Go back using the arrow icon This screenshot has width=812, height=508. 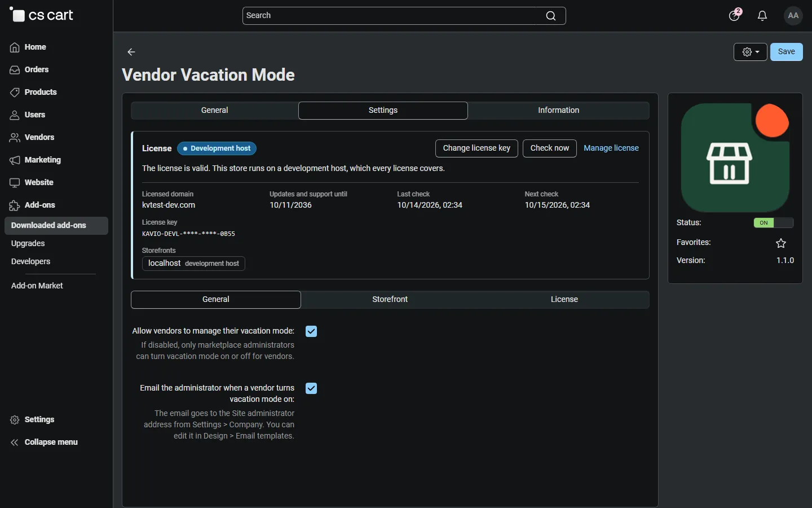[x=131, y=52]
